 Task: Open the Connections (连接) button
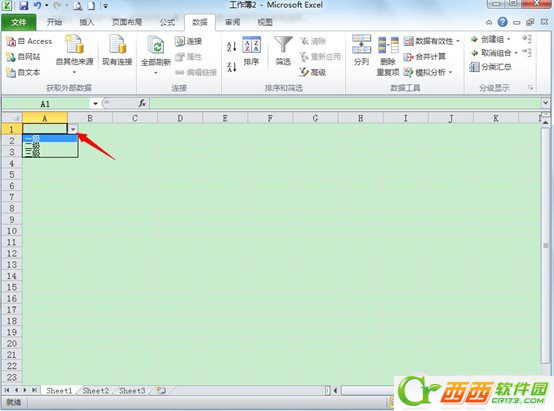[x=188, y=41]
